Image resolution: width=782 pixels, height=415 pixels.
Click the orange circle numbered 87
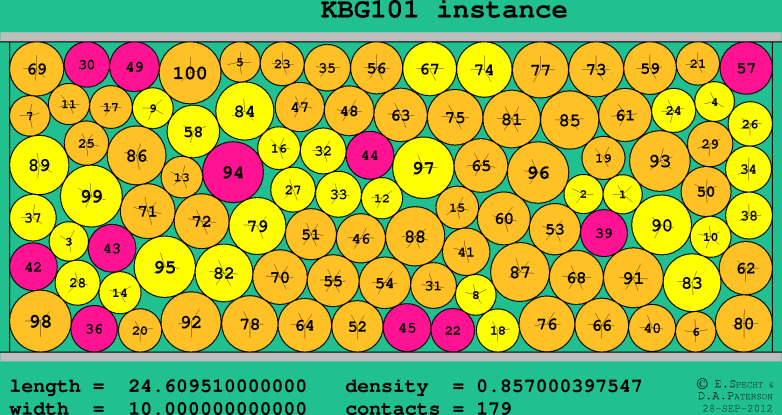pos(520,272)
